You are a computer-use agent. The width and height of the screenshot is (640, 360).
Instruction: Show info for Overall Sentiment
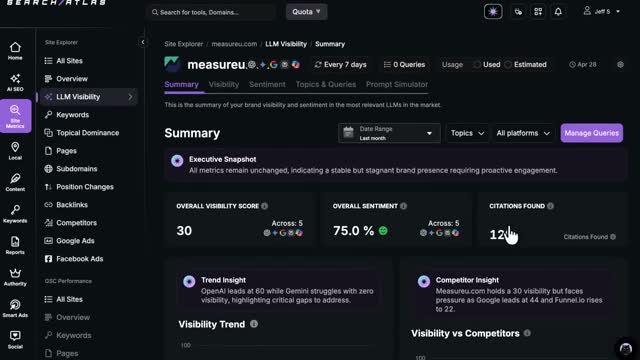pos(403,206)
